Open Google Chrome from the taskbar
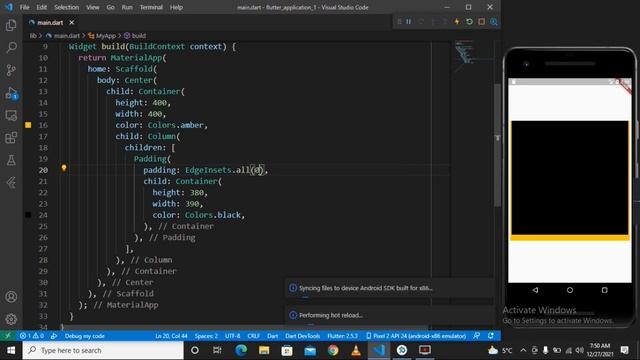 333,350
